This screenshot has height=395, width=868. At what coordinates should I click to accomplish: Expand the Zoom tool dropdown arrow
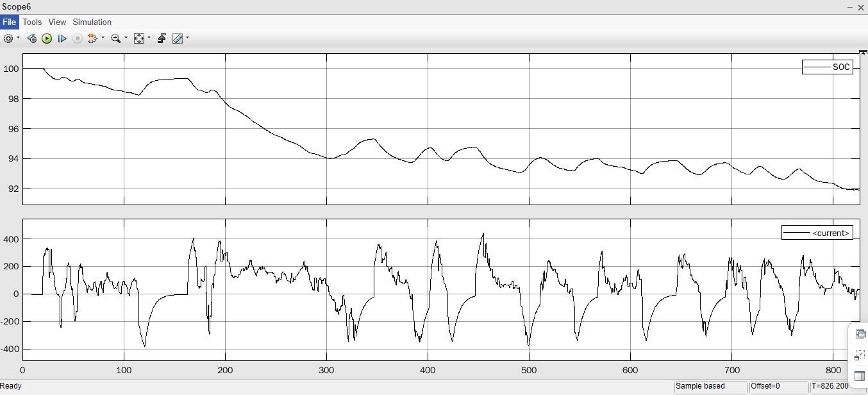(x=125, y=38)
